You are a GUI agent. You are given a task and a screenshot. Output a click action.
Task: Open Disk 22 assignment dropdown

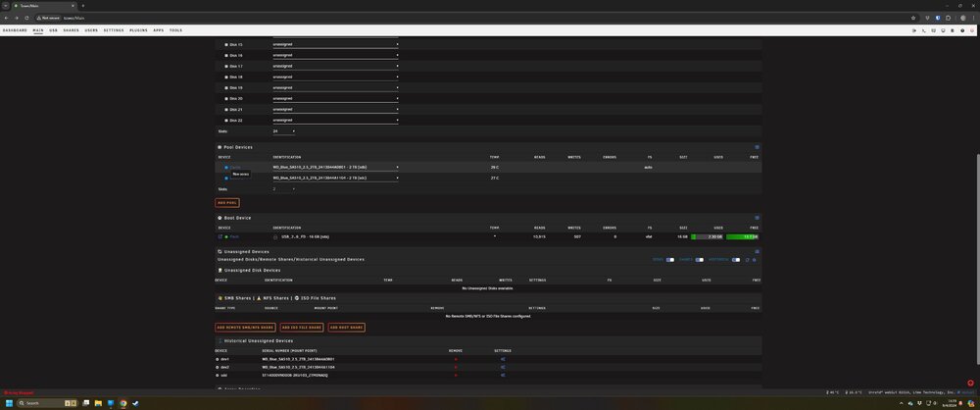(x=335, y=121)
